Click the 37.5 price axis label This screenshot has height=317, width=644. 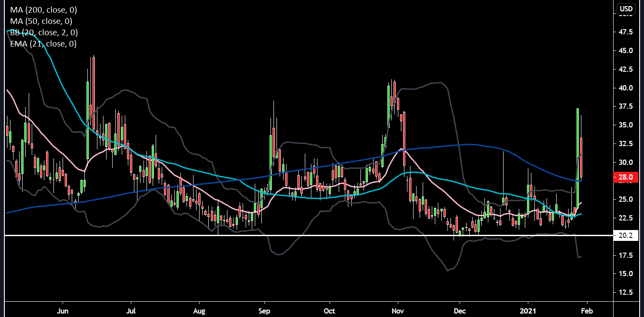(x=626, y=107)
